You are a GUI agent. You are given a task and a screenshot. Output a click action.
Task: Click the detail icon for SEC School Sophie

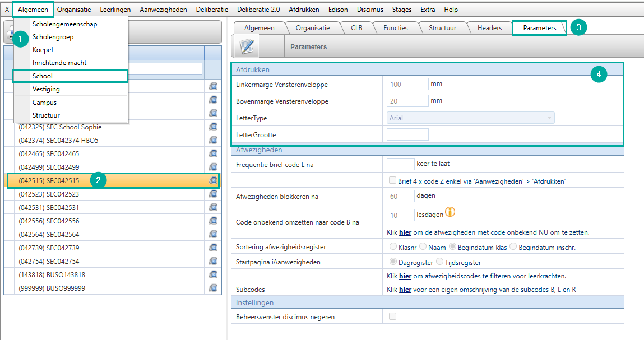point(213,127)
